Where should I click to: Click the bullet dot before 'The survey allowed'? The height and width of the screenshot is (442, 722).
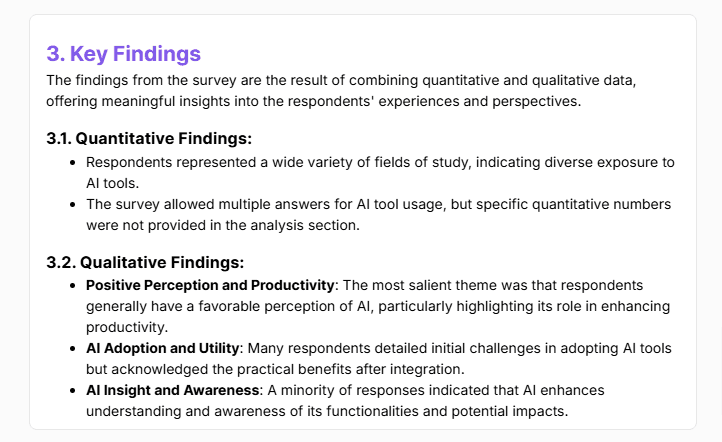coord(73,204)
